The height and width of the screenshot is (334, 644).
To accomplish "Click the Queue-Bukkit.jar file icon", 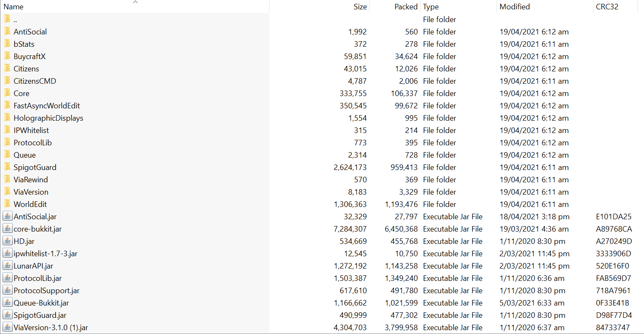I will click(x=7, y=303).
